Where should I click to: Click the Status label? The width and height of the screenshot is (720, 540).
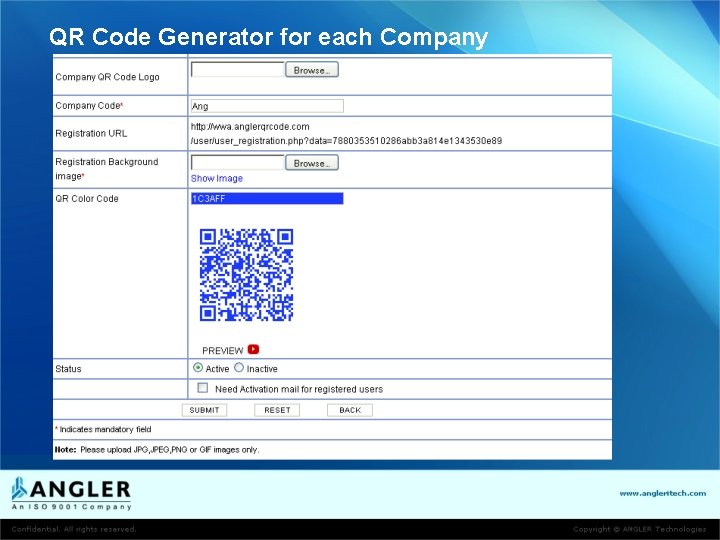click(x=68, y=369)
